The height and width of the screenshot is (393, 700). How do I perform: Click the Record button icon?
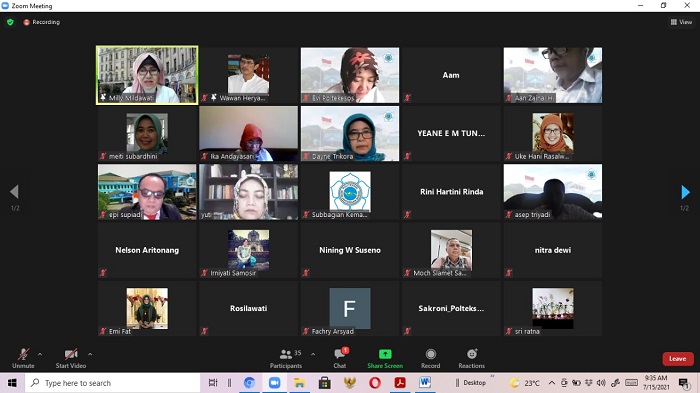(x=430, y=354)
